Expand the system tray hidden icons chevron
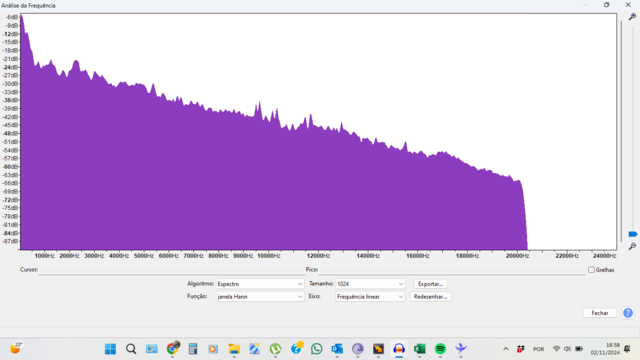Viewport: 640px width, 360px height. pos(506,349)
